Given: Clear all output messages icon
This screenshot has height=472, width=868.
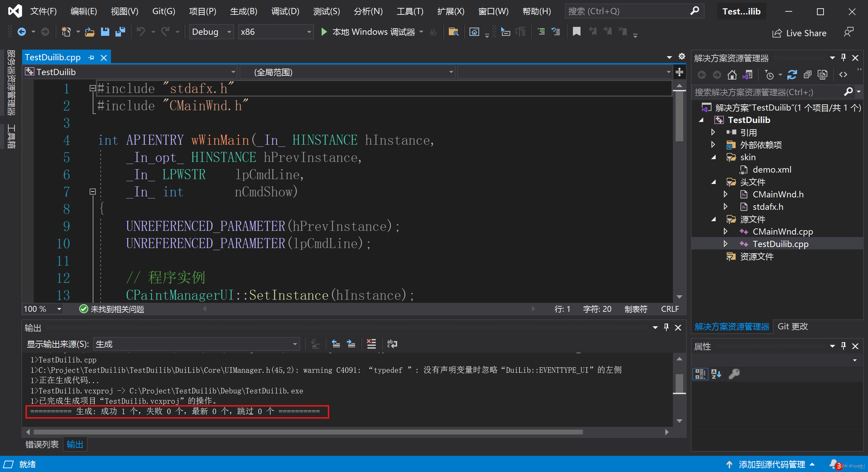Looking at the screenshot, I should (x=371, y=343).
